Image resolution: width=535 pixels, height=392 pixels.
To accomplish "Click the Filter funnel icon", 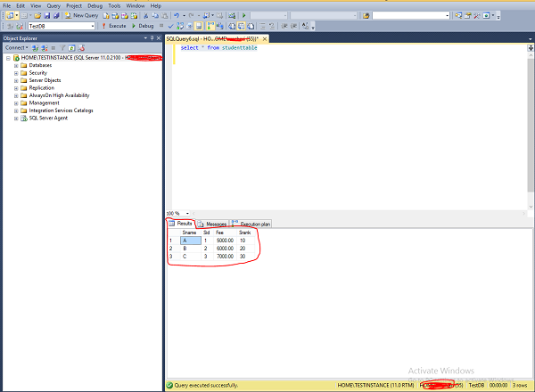I will click(x=62, y=48).
